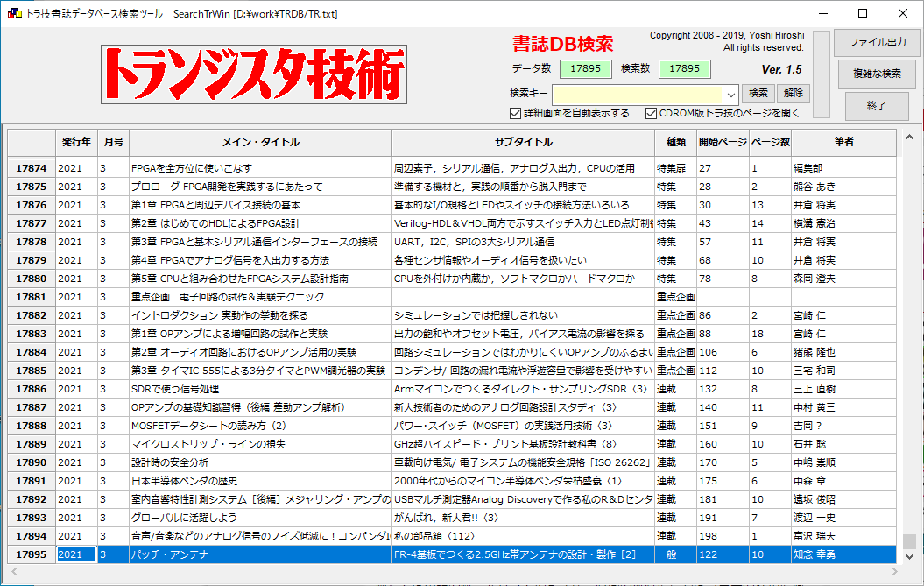
Task: Select the 17895 パッチ・アンテナ row
Action: point(260,554)
